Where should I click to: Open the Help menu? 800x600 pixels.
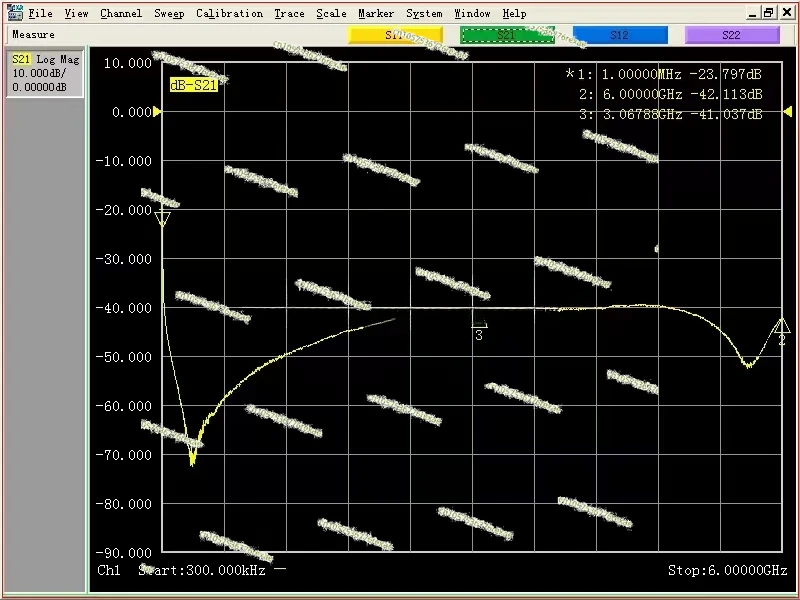514,14
